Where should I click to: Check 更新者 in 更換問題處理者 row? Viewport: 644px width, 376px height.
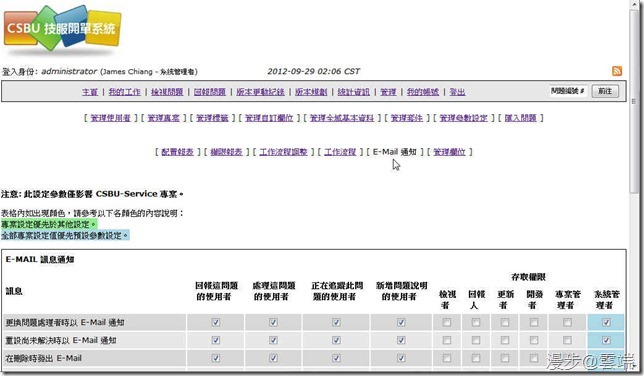(x=505, y=323)
